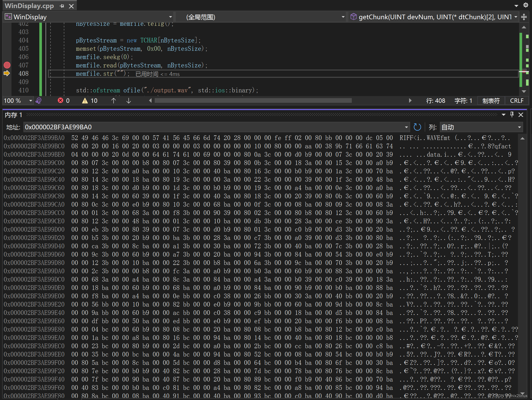The width and height of the screenshot is (532, 400).
Task: Click the memory view scrollbar up arrow
Action: point(522,138)
